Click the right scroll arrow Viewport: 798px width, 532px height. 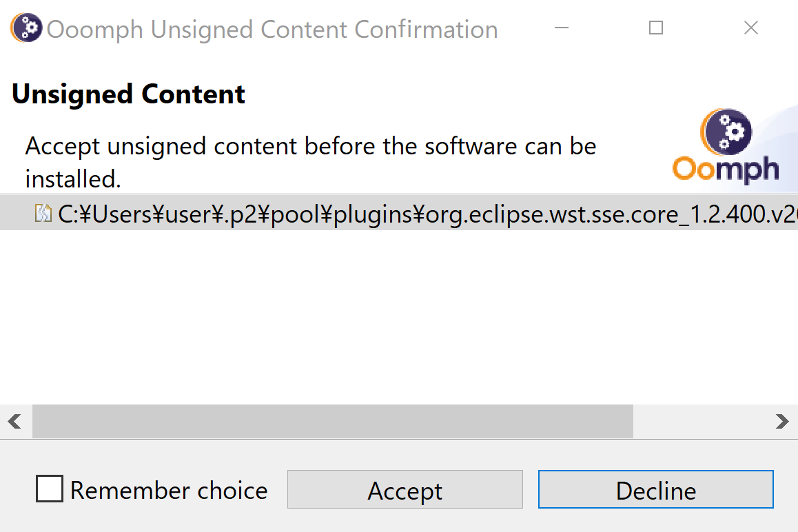coord(782,422)
